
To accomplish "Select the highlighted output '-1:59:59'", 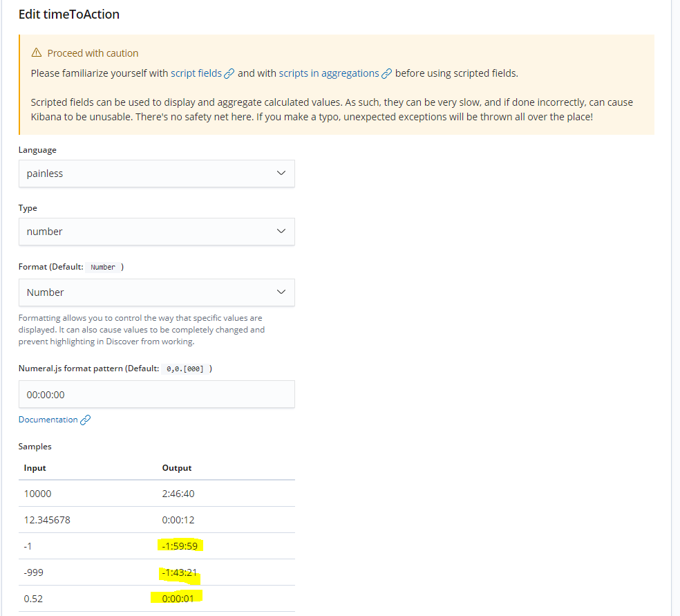I will tap(179, 545).
